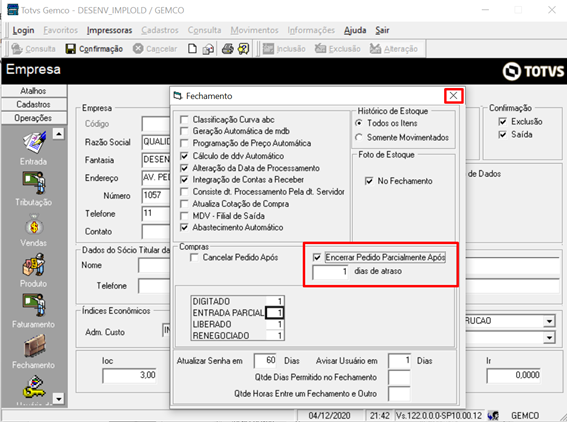The image size is (567, 422).
Task: Select the ENTRADA PARCIAL value cell
Action: click(x=274, y=313)
